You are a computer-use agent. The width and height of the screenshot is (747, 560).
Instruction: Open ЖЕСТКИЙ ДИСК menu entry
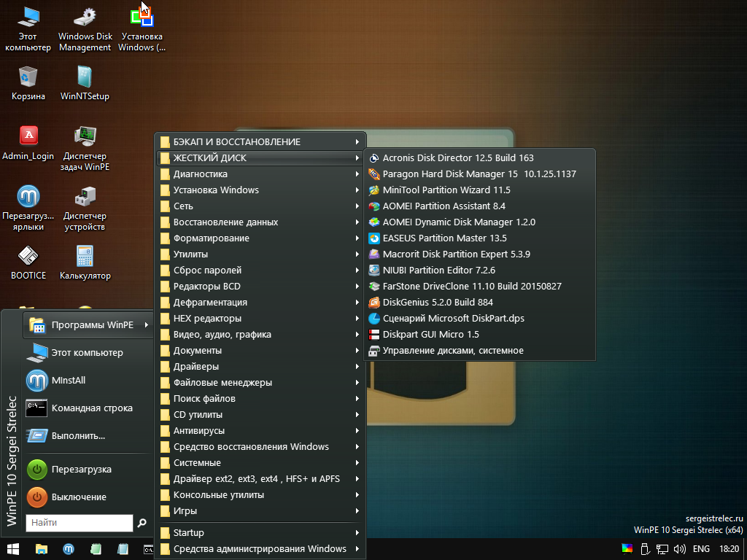260,158
